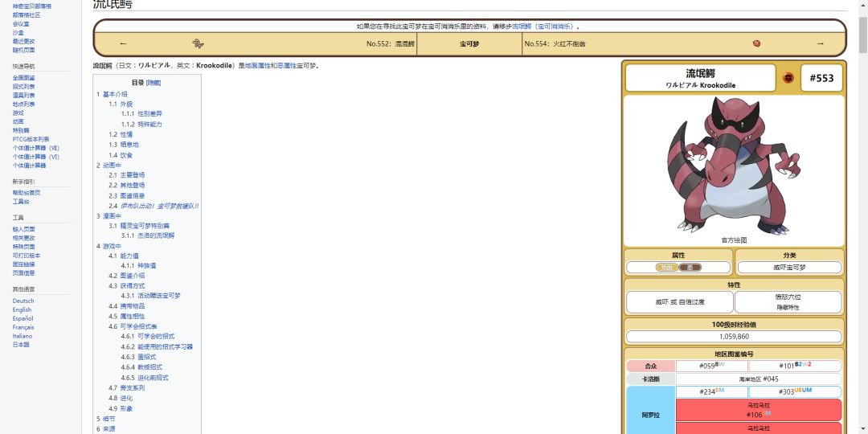Jump to section 2.1 主要登场

(127, 175)
